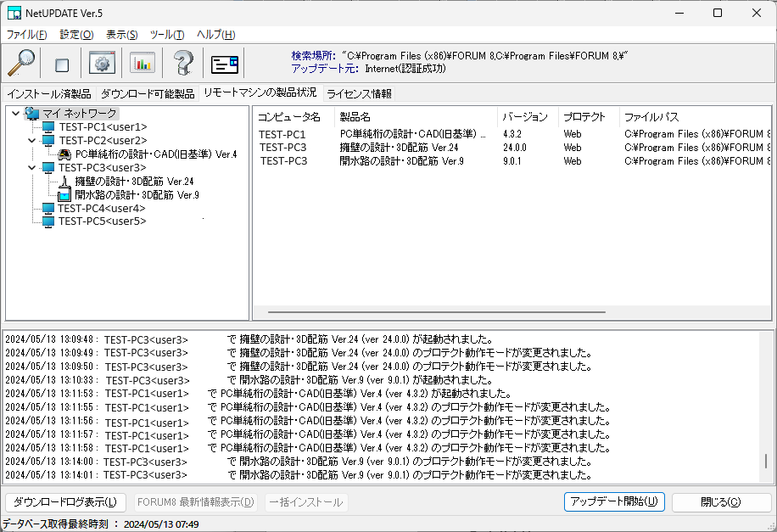Click the log entry at 13:14:01
The width and height of the screenshot is (777, 532).
(299, 475)
